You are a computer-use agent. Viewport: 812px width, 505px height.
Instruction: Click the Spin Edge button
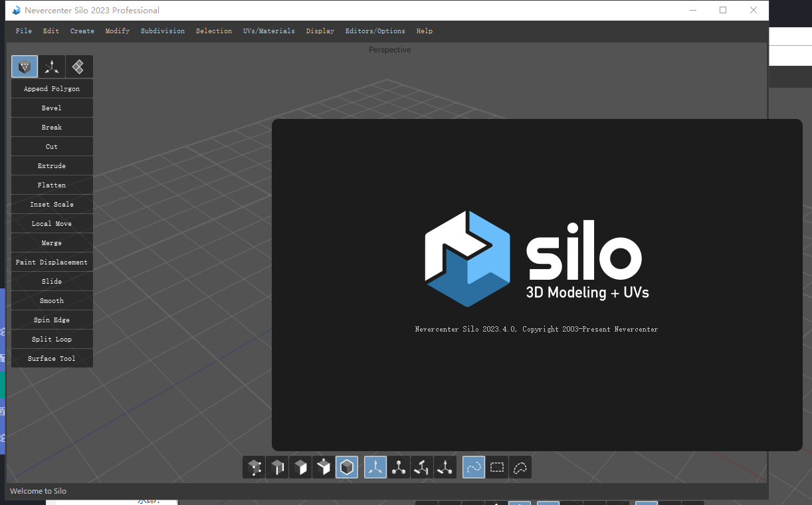pos(52,320)
